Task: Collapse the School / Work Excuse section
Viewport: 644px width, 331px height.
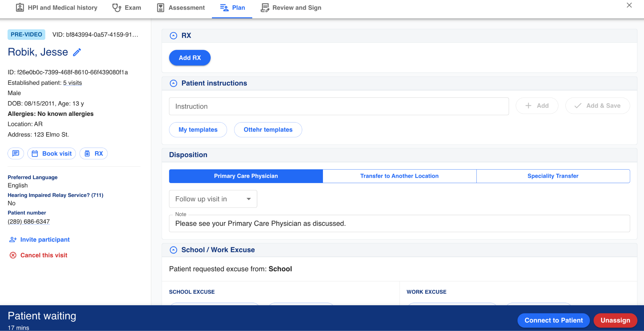Action: point(173,250)
